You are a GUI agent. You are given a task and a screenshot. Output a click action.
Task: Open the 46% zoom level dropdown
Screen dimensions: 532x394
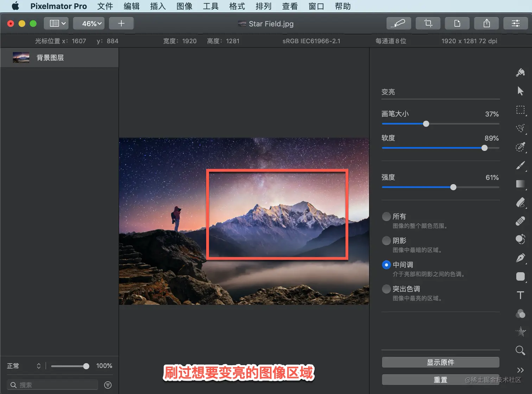pos(89,24)
